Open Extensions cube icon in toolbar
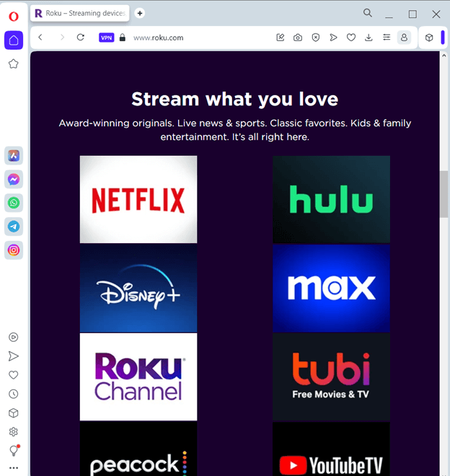The width and height of the screenshot is (450, 476). (x=429, y=38)
